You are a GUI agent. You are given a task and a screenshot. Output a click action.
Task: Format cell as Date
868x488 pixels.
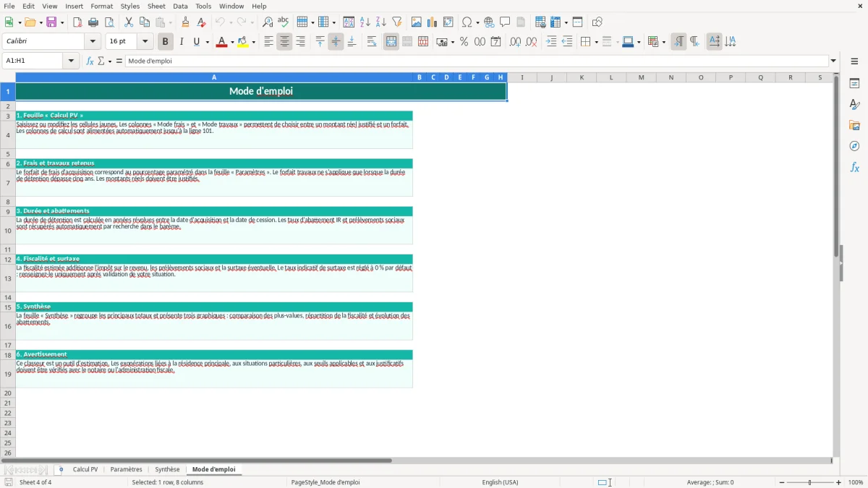click(x=495, y=42)
